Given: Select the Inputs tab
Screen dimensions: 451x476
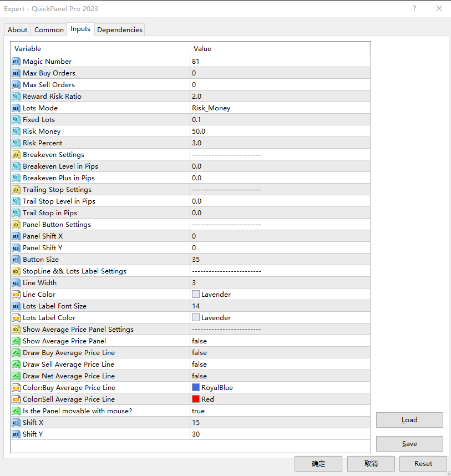Looking at the screenshot, I should tap(80, 29).
